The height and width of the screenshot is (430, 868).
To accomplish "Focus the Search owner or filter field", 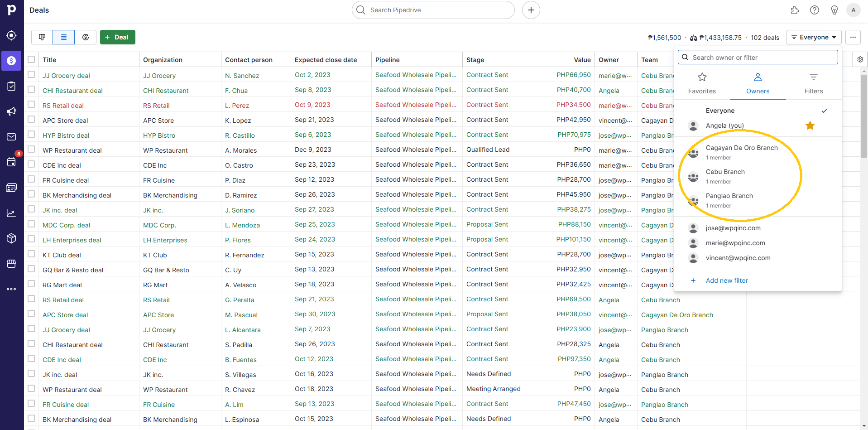I will 758,57.
